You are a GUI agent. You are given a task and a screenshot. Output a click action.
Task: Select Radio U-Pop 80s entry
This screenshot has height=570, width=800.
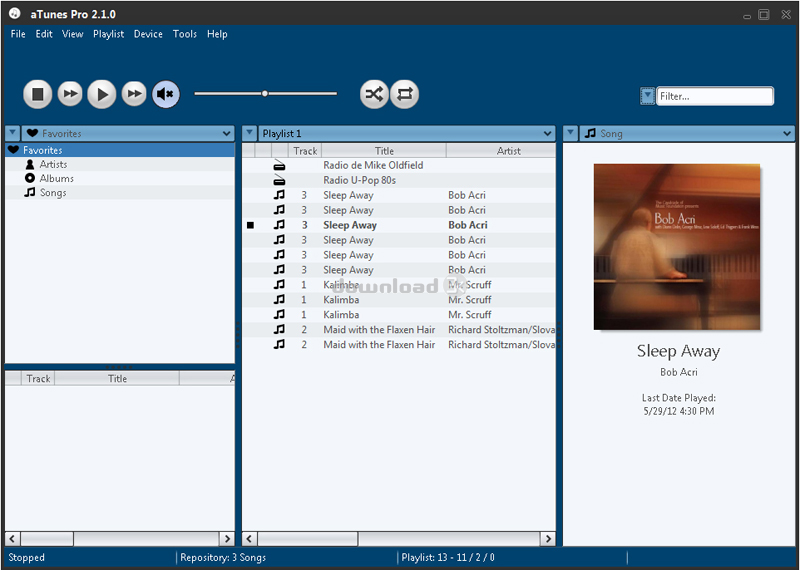point(398,180)
